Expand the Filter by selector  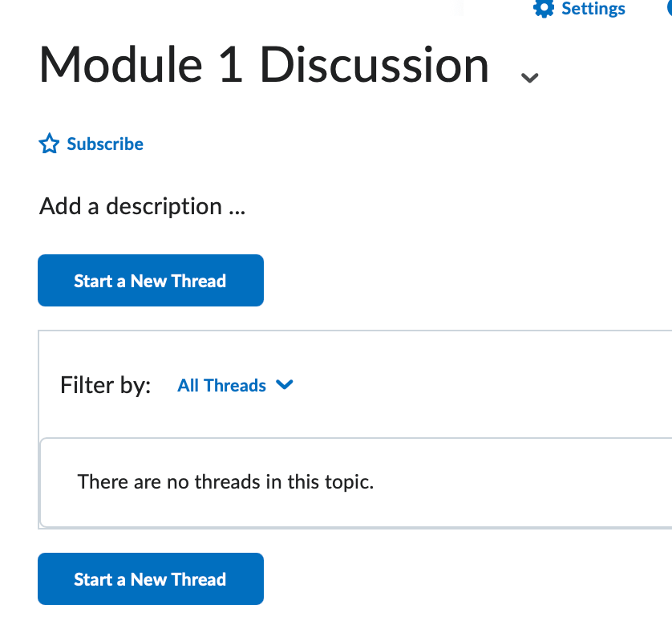tap(235, 385)
